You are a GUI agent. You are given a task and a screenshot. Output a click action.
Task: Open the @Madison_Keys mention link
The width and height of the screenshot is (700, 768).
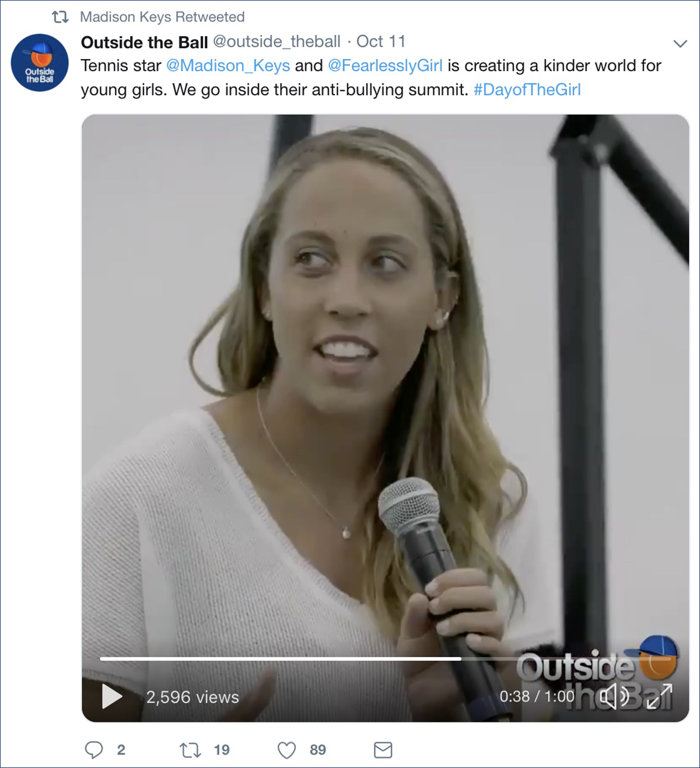(x=228, y=65)
